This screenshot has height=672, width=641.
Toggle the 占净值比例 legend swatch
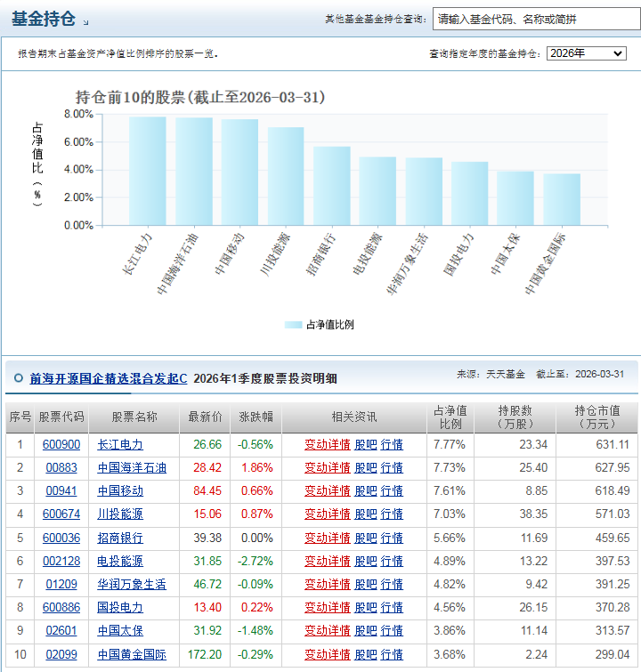click(x=293, y=325)
